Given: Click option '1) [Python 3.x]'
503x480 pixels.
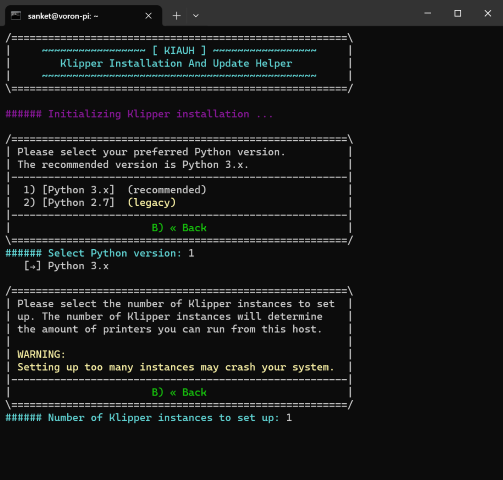Looking at the screenshot, I should tap(69, 190).
